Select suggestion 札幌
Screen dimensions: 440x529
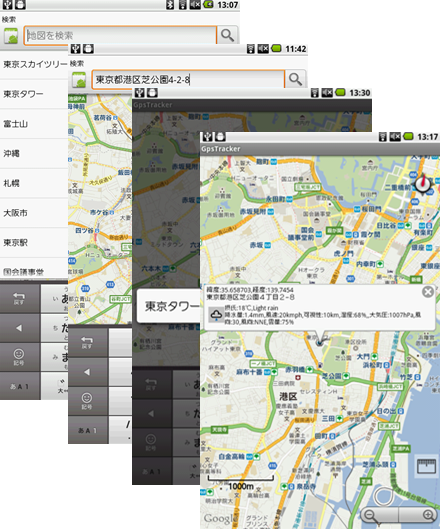click(x=34, y=183)
